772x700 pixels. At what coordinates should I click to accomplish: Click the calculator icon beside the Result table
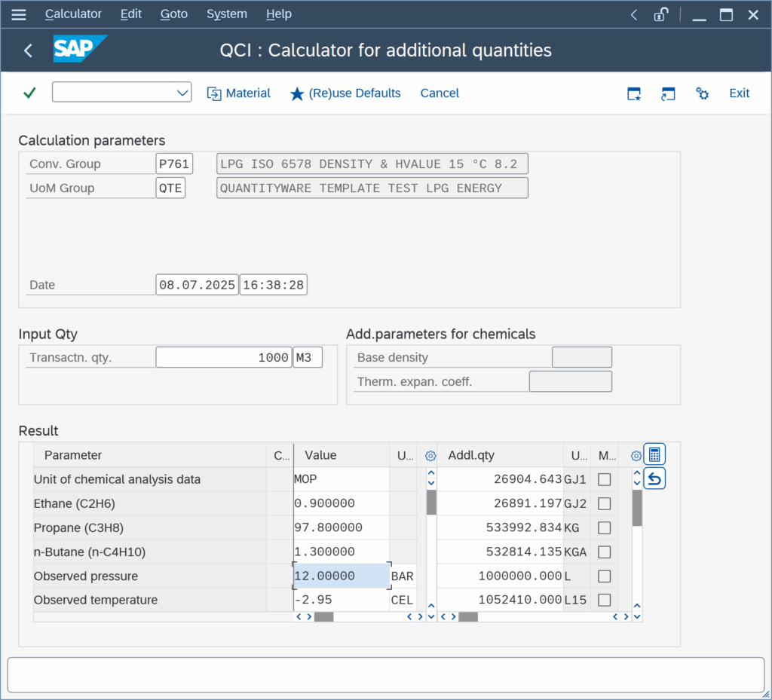pos(654,454)
